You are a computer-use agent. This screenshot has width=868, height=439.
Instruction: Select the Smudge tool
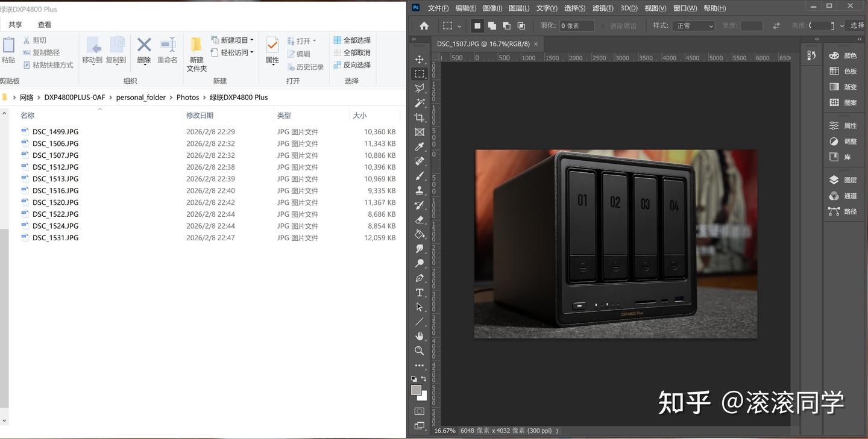coord(420,249)
